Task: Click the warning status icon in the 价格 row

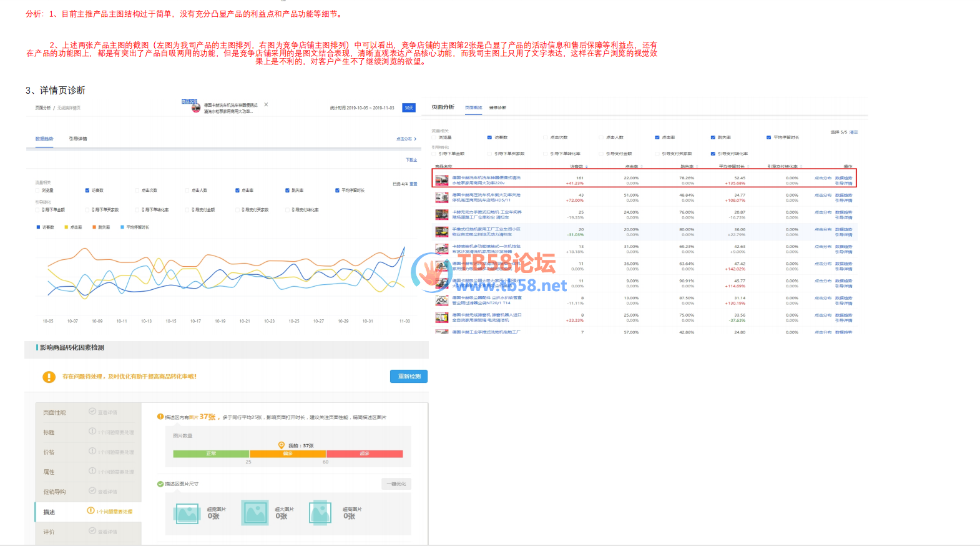Action: tap(92, 451)
